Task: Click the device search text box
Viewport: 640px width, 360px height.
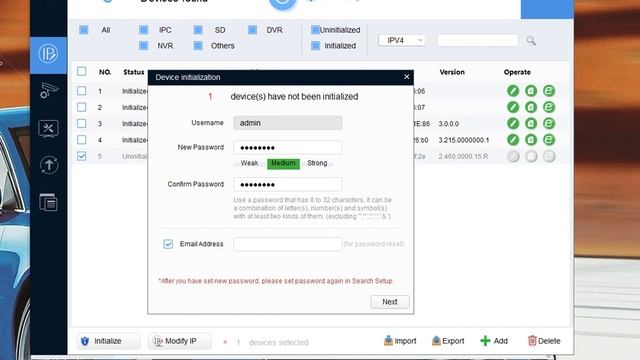Action: [478, 40]
